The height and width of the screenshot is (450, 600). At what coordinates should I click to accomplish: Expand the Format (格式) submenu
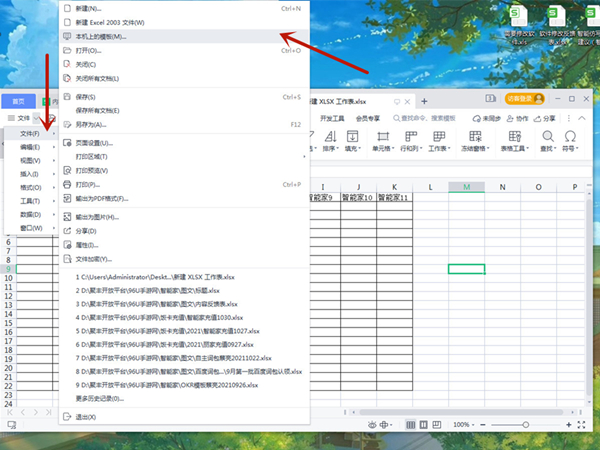pyautogui.click(x=30, y=187)
